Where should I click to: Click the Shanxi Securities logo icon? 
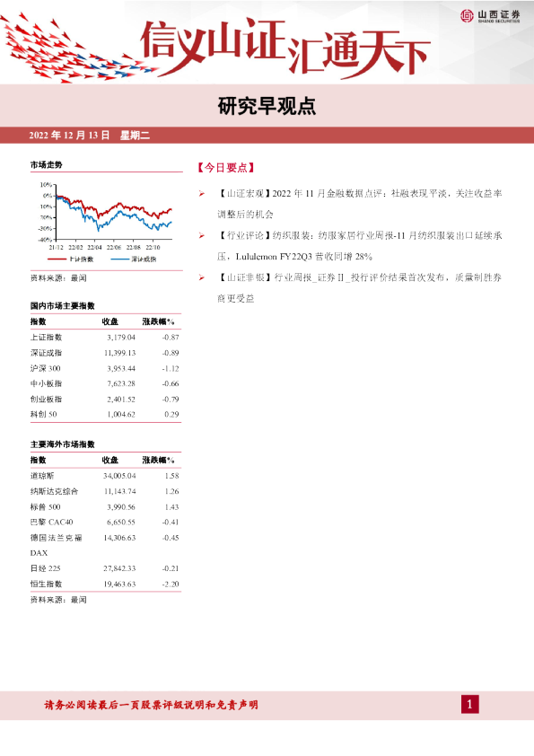coord(467,16)
